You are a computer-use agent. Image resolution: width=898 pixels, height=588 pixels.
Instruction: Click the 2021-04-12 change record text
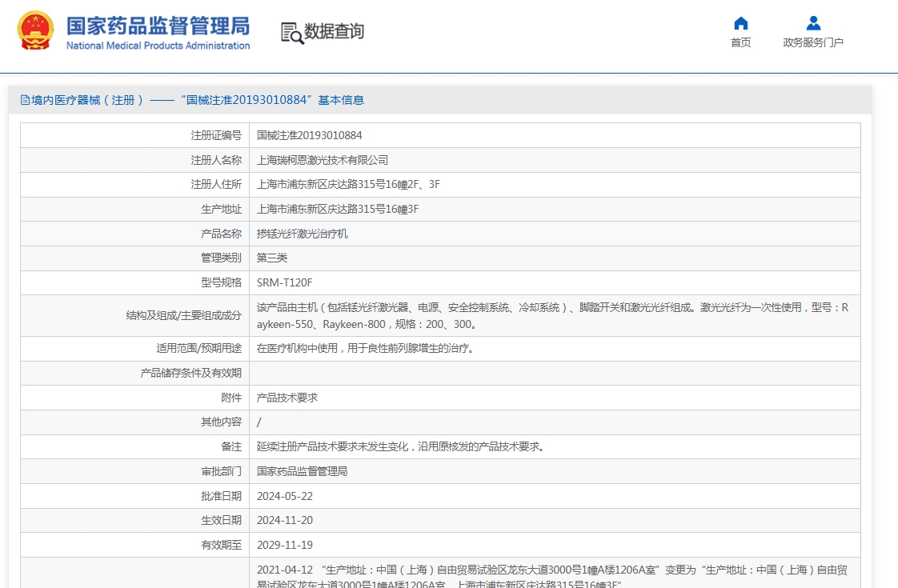pos(553,577)
